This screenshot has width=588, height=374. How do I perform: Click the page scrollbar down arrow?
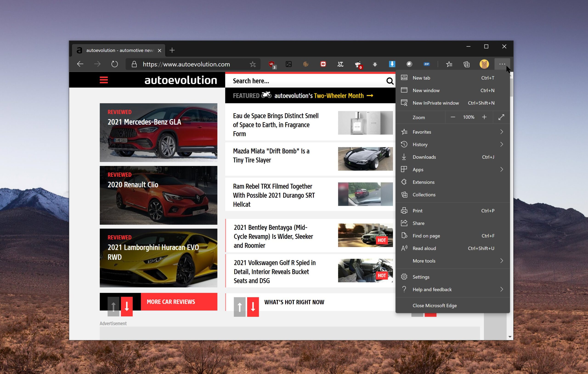click(x=510, y=337)
